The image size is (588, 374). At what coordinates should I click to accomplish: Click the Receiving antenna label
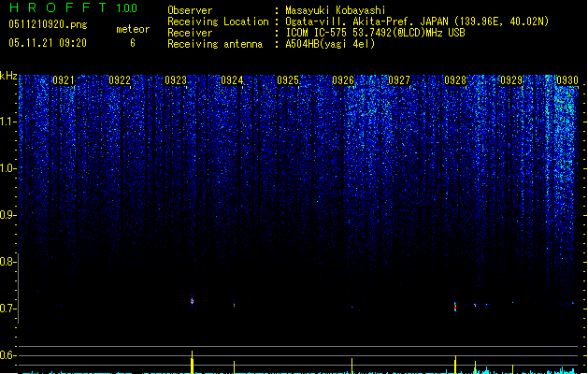click(x=215, y=44)
